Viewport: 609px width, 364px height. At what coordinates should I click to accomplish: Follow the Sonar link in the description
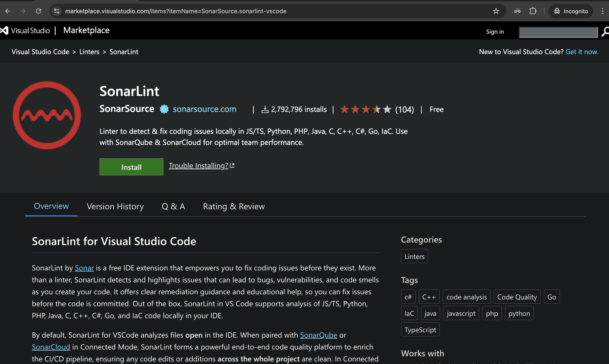pos(84,268)
